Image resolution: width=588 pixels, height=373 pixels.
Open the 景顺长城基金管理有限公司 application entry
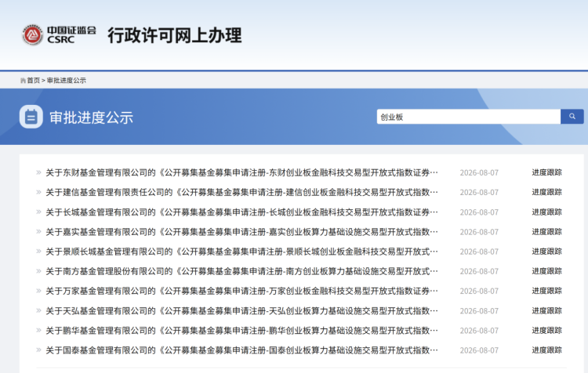pos(241,252)
